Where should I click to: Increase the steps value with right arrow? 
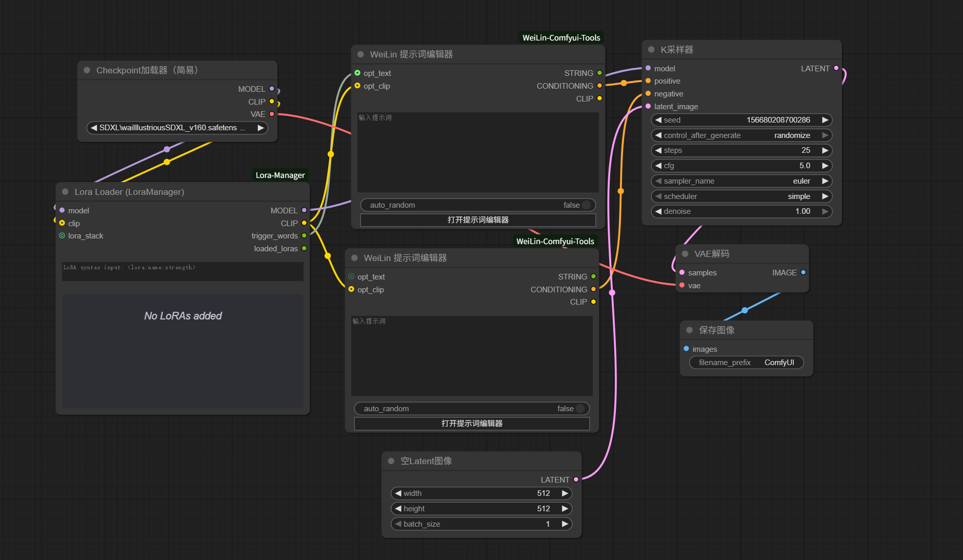click(825, 150)
